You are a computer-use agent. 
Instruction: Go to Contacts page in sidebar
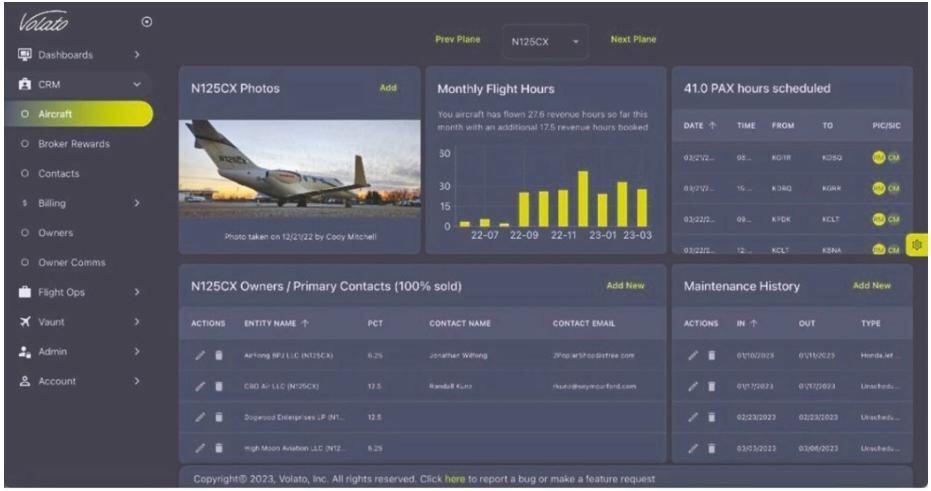(x=59, y=174)
